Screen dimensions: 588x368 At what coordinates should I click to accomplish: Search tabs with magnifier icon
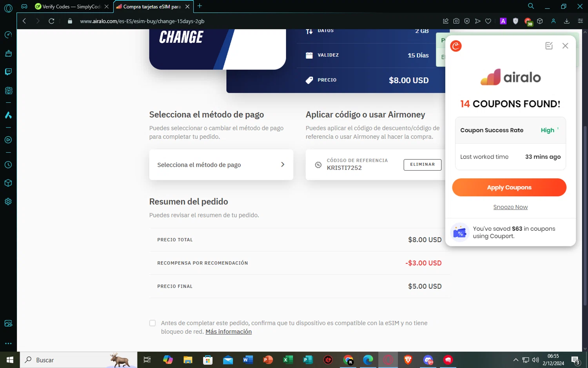click(x=531, y=6)
